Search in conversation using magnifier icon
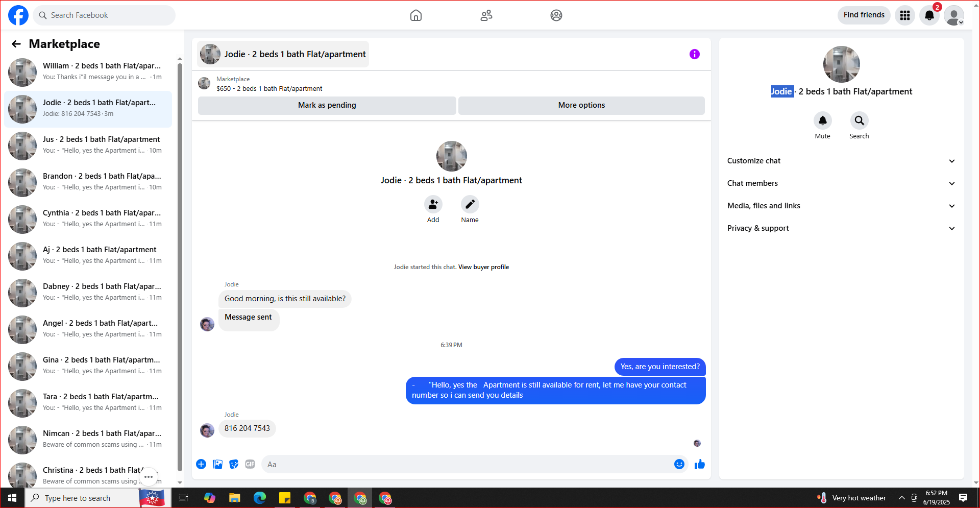This screenshot has height=508, width=980. (860, 120)
